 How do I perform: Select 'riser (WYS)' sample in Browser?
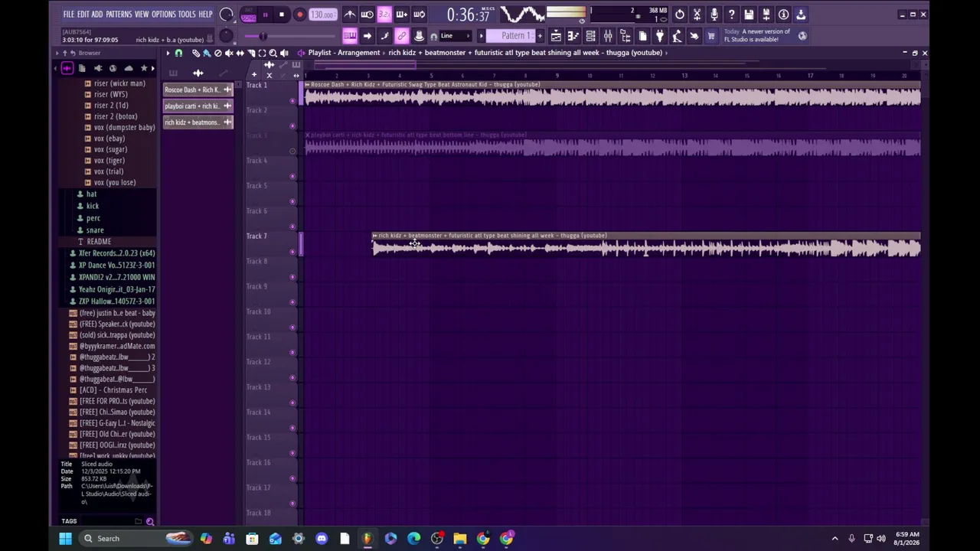110,94
